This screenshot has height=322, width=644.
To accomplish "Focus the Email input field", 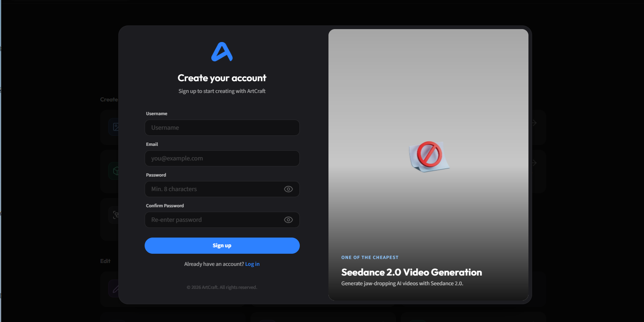I will [222, 158].
